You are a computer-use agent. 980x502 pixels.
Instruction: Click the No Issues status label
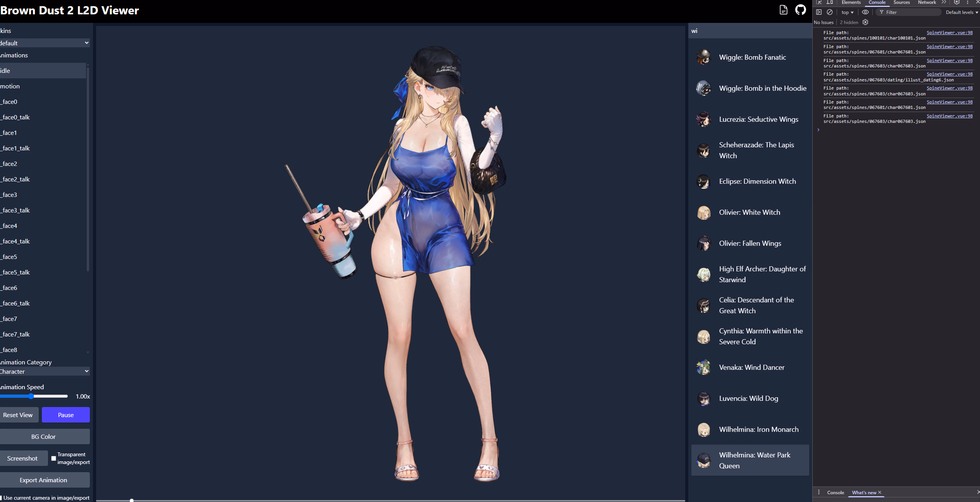824,22
